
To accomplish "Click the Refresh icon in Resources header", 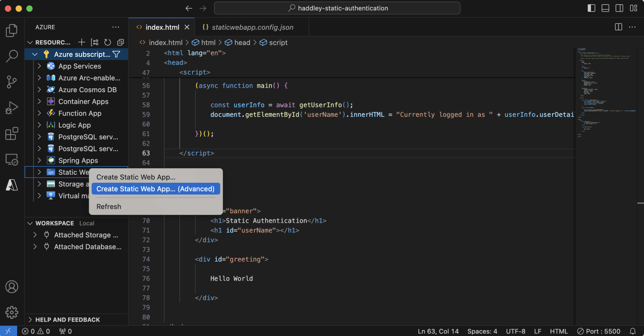I will click(108, 42).
